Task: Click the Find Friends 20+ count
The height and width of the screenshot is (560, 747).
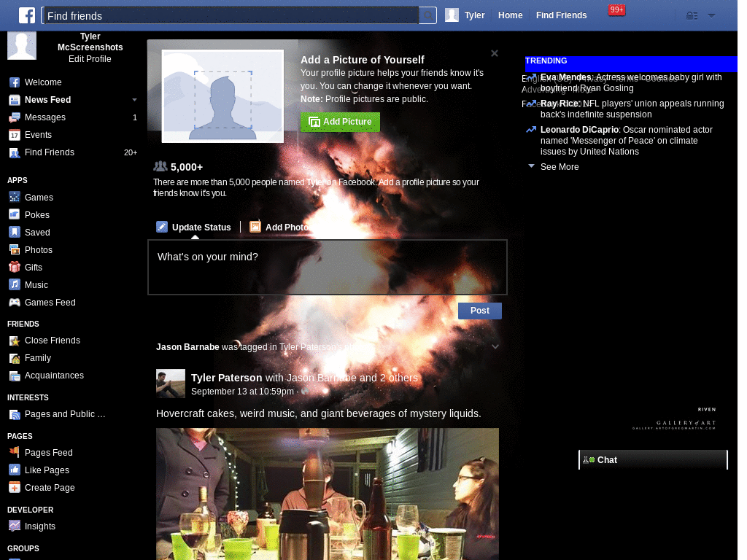Action: point(131,153)
